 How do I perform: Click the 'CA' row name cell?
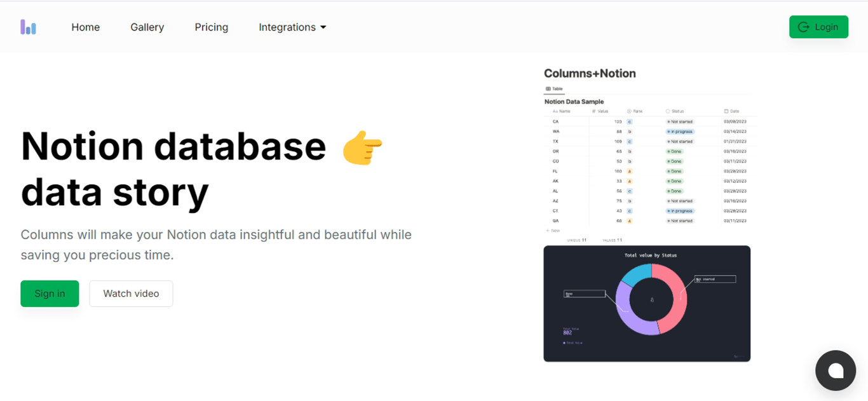[x=555, y=121]
